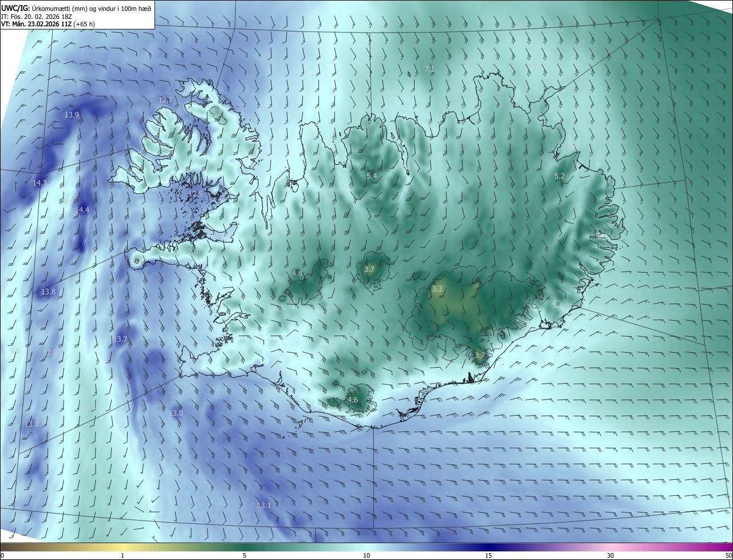Click the 3.3 value label on the glacier
The image size is (733, 560).
pyautogui.click(x=437, y=289)
